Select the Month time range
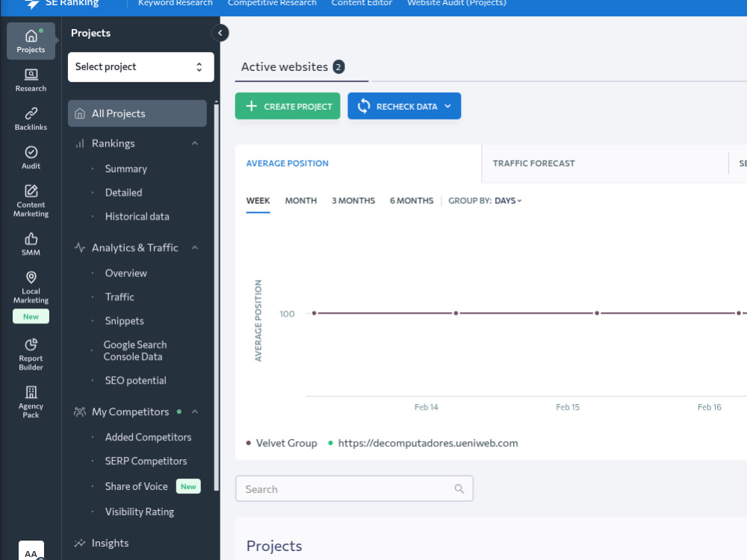This screenshot has width=747, height=560. [x=300, y=200]
